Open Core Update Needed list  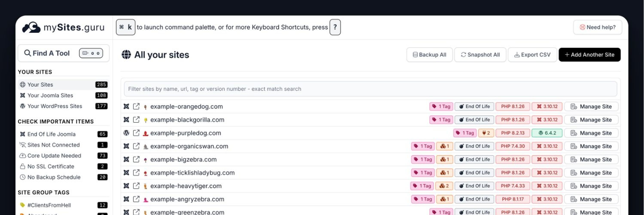[64, 156]
